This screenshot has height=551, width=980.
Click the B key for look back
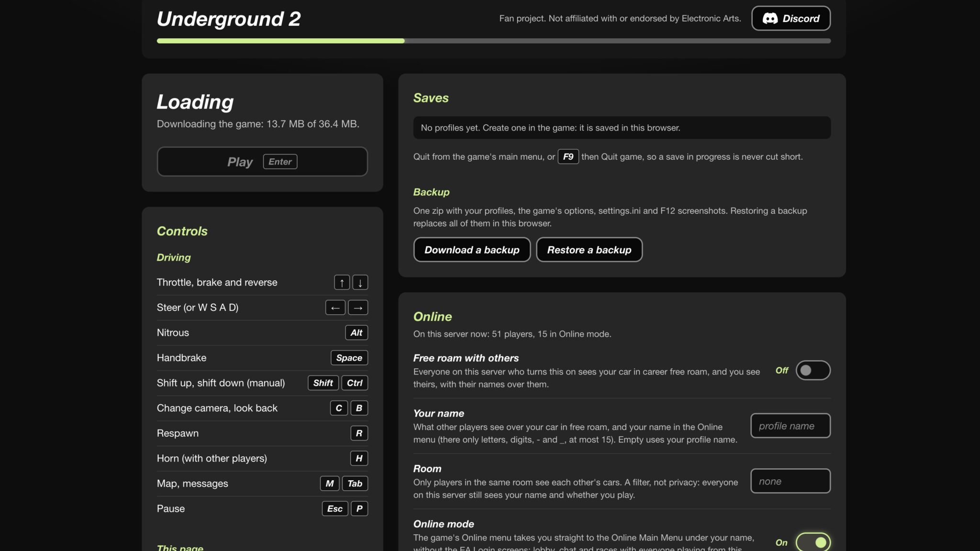click(359, 408)
